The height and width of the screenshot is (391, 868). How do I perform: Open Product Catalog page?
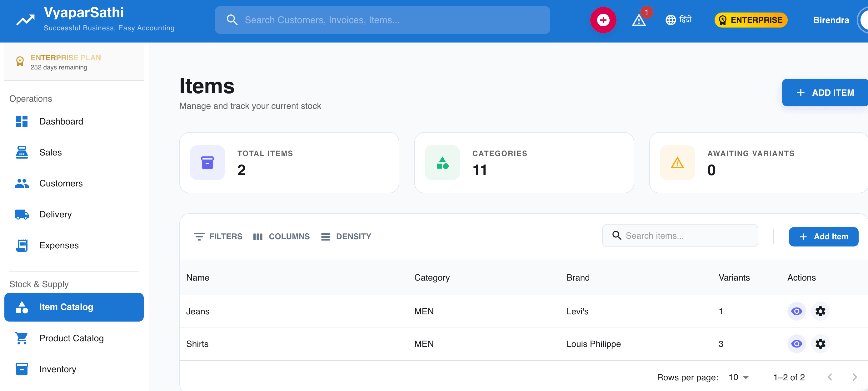[74, 338]
